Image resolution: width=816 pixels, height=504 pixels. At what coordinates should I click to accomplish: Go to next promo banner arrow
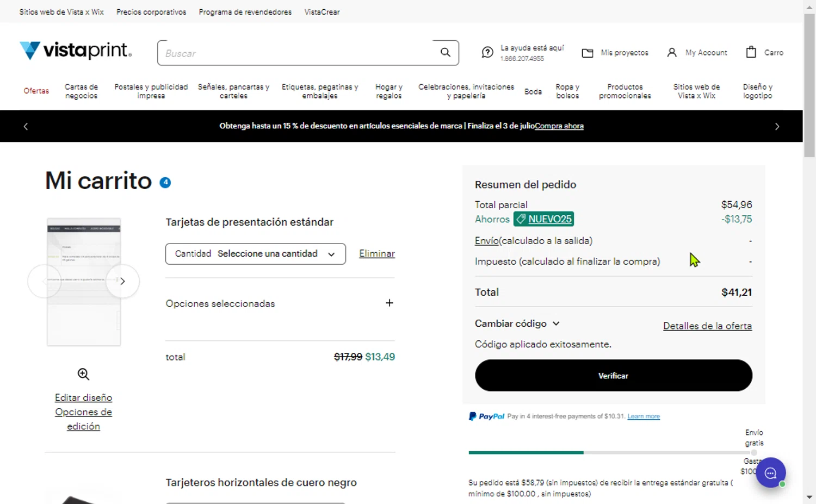pos(777,126)
